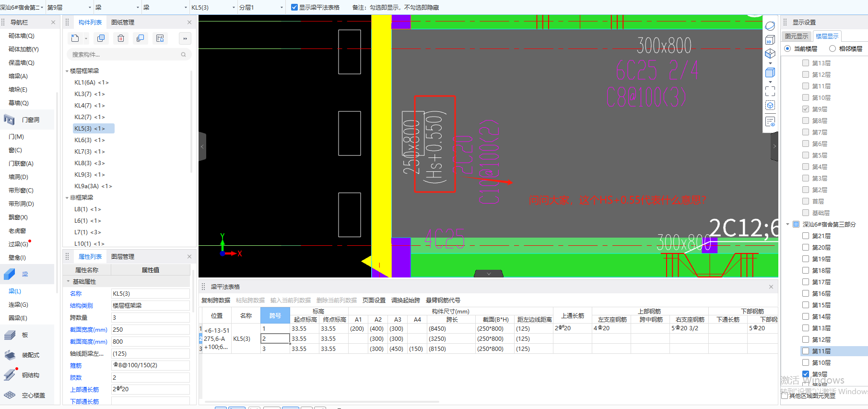Image resolution: width=868 pixels, height=409 pixels.
Task: Select the 梁 category icon in navigation
Action: pos(10,274)
